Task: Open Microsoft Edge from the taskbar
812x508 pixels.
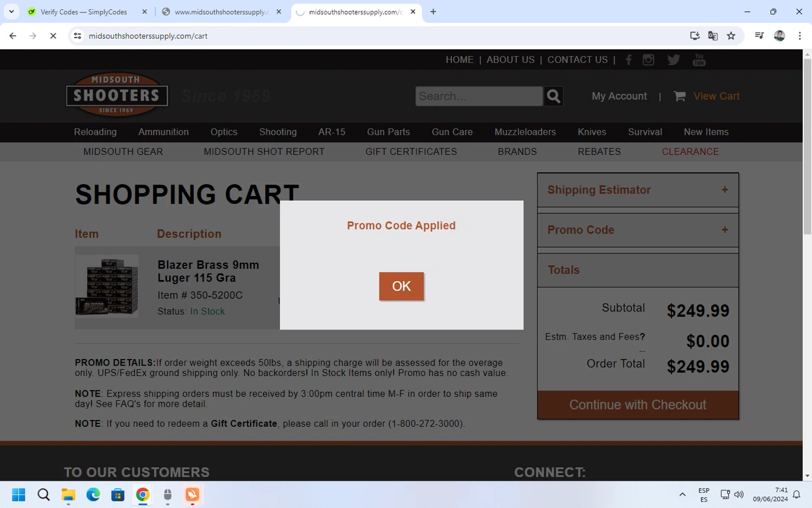Action: 93,494
